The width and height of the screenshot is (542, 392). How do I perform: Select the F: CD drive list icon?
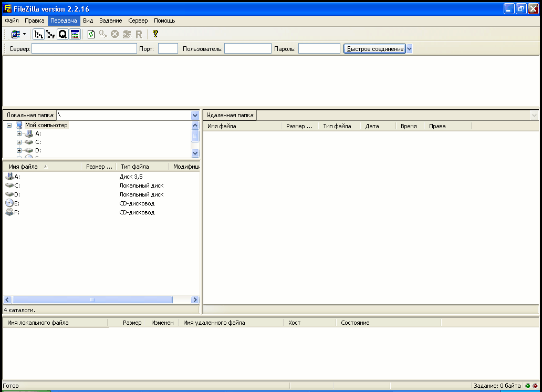click(9, 212)
